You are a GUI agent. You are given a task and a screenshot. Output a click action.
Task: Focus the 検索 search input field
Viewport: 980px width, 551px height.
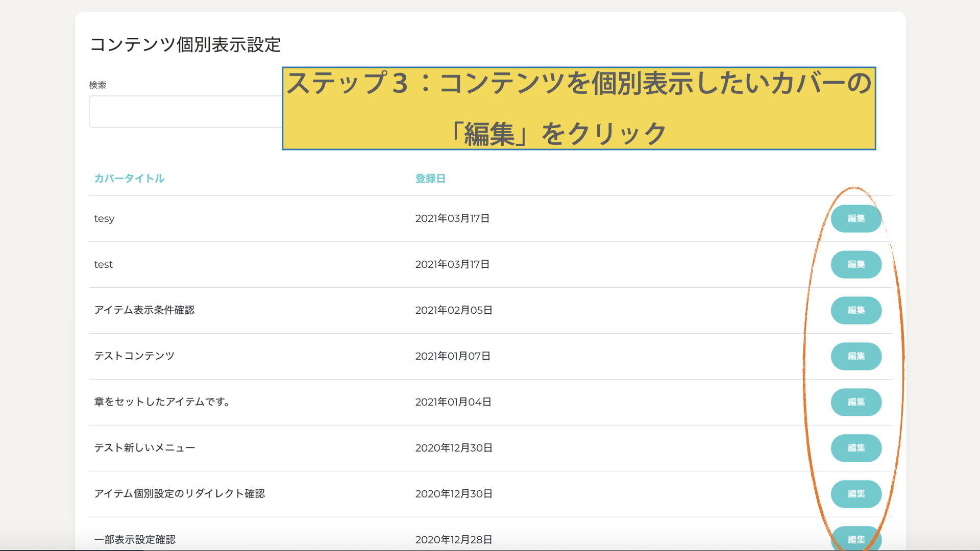(x=186, y=111)
